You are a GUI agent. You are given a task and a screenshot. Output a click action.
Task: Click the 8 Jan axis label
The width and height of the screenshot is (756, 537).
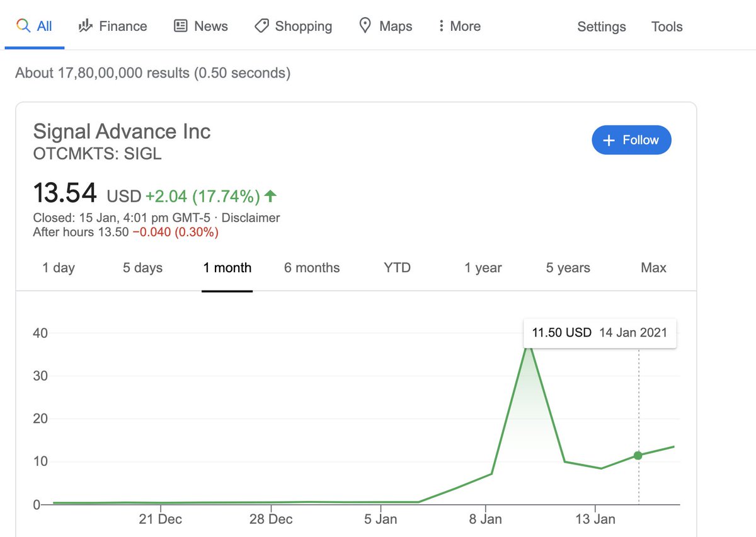486,519
